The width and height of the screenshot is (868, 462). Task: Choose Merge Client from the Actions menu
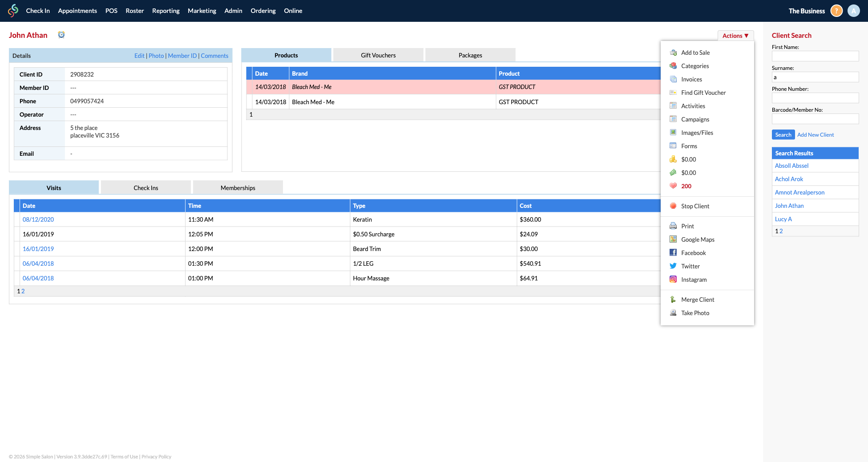(x=698, y=300)
